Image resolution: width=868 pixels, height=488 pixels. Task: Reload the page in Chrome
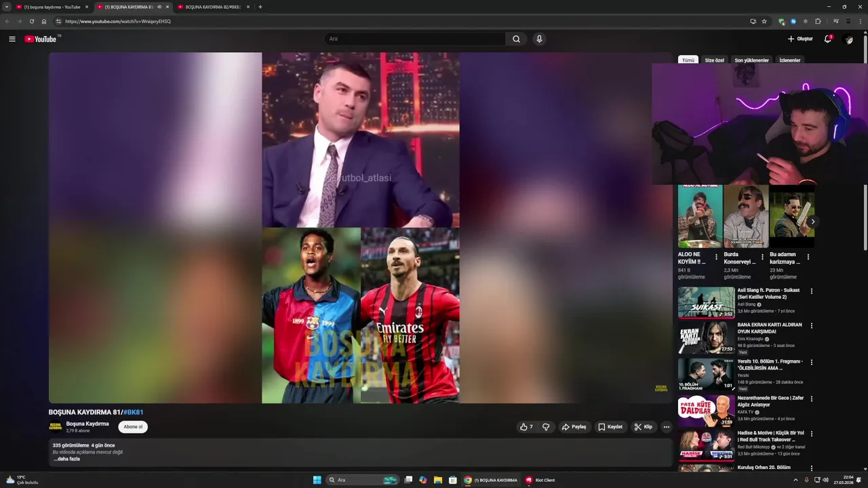pyautogui.click(x=31, y=21)
